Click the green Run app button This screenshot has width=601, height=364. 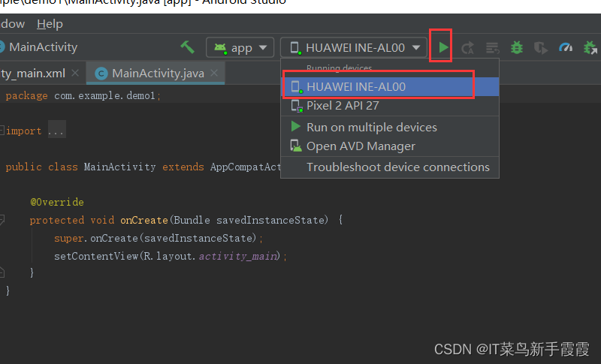tap(443, 47)
